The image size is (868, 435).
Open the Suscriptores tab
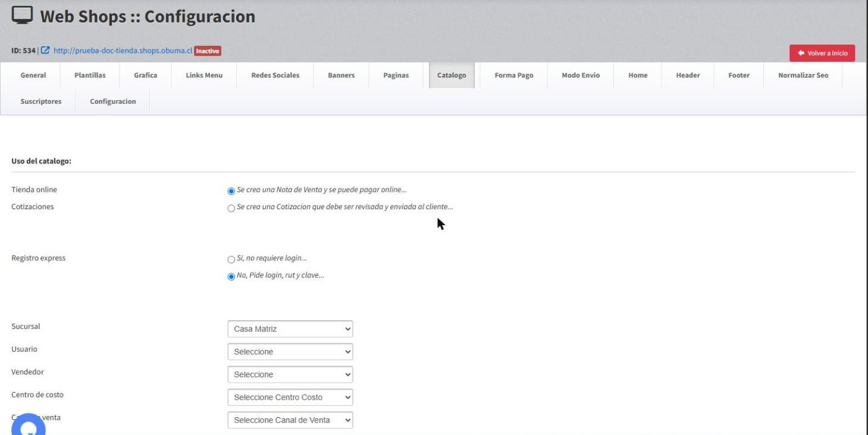tap(41, 102)
